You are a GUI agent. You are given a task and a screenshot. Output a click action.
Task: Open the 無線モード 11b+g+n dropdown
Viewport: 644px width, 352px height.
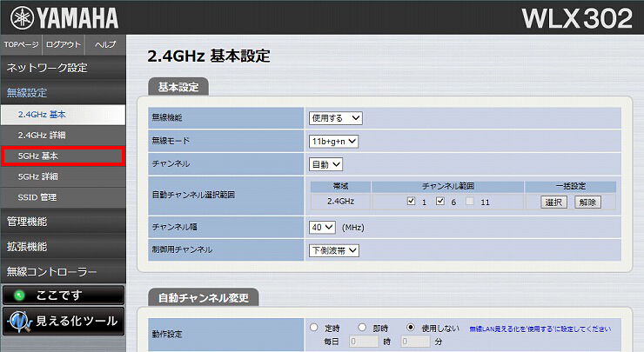coord(333,142)
